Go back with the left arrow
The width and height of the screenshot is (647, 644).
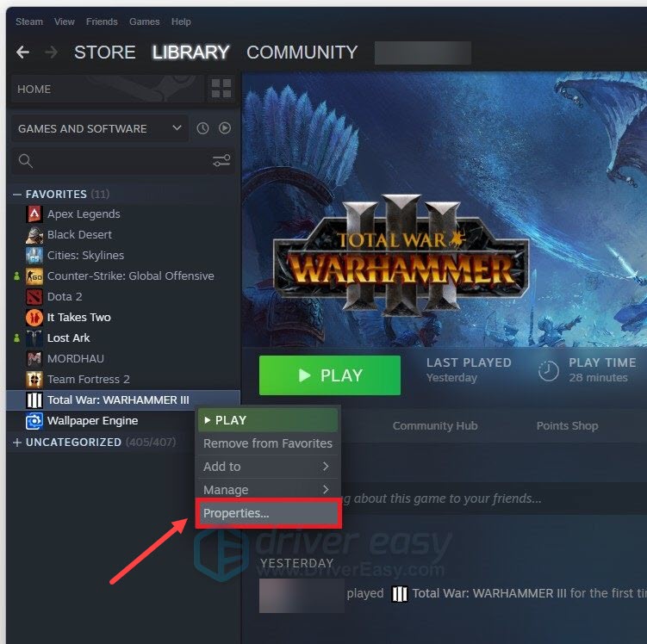click(22, 53)
